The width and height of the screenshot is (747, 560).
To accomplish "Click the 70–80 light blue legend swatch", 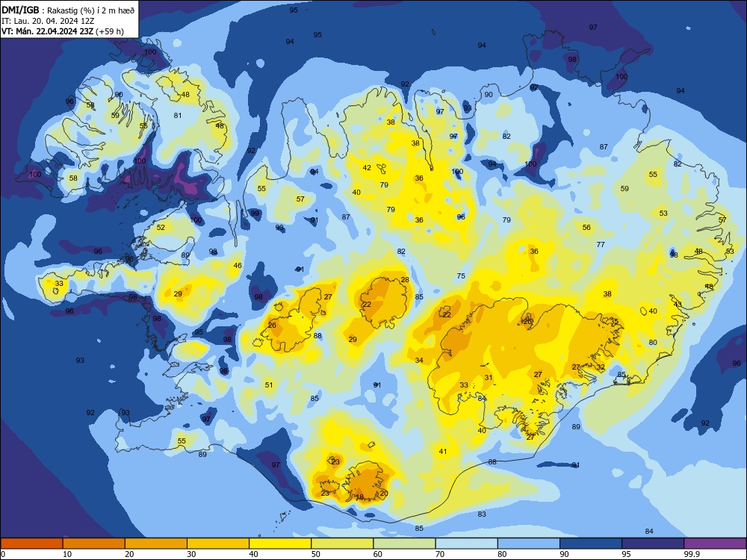I will pyautogui.click(x=466, y=544).
